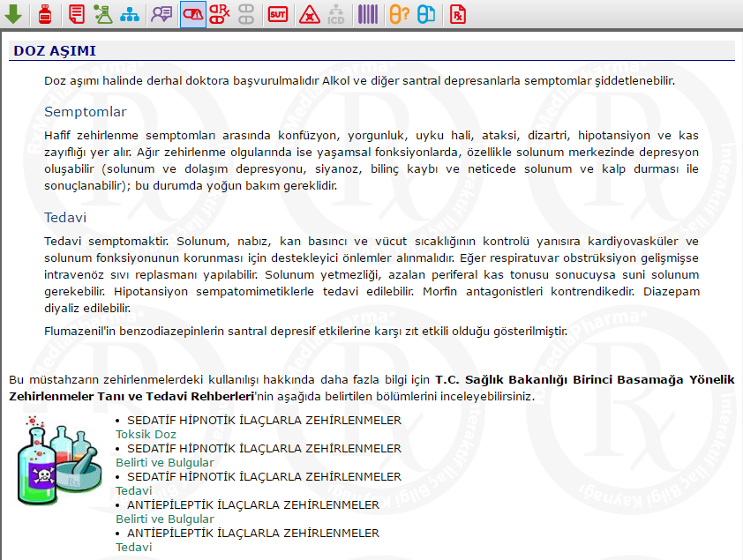Screen dimensions: 743x560
Task: Click the blue hierarchy tree icon
Action: click(x=130, y=14)
